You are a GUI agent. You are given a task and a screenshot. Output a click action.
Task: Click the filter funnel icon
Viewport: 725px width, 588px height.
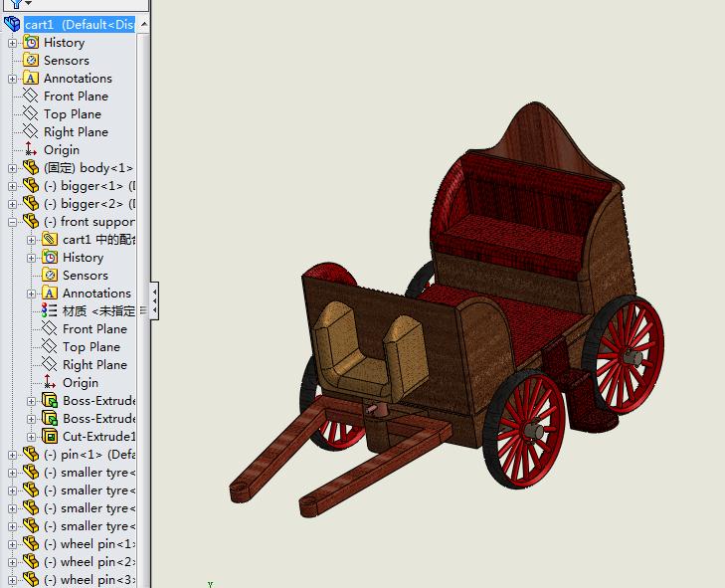[17, 4]
